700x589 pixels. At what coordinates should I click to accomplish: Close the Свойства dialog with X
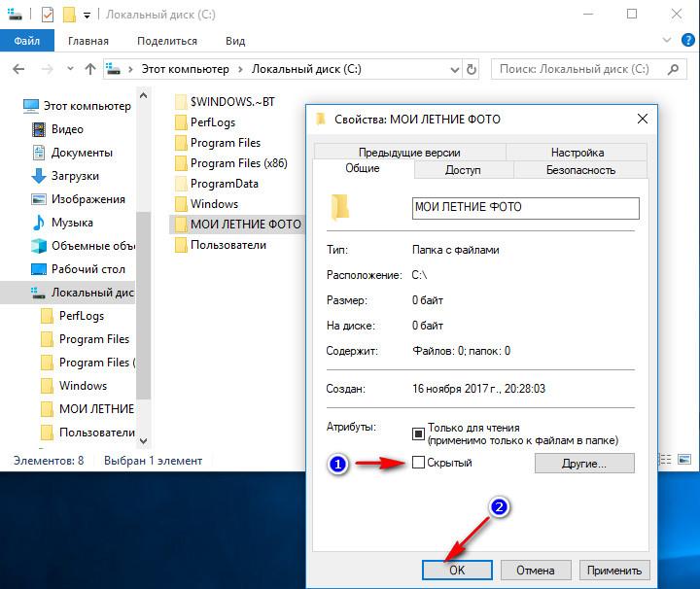click(x=643, y=119)
